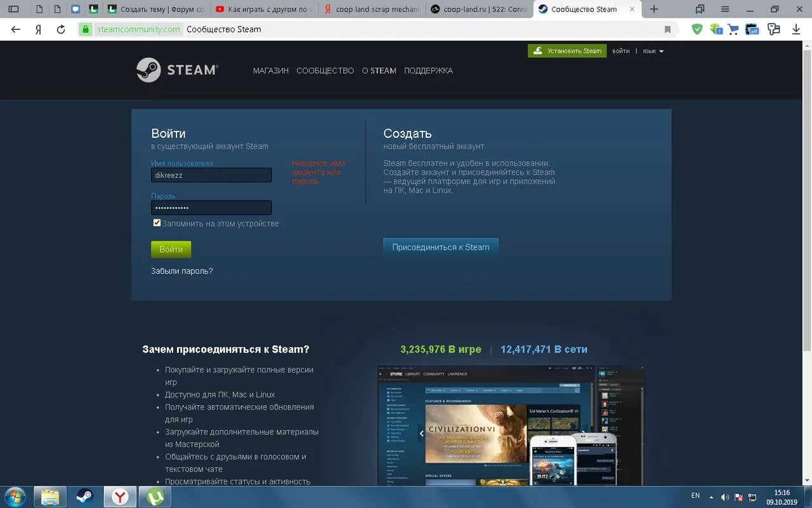The height and width of the screenshot is (508, 812).
Task: Open Windows Explorer from taskbar
Action: [x=50, y=497]
